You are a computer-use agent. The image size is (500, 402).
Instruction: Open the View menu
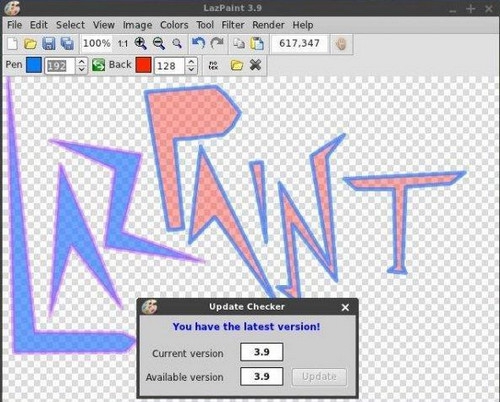104,25
